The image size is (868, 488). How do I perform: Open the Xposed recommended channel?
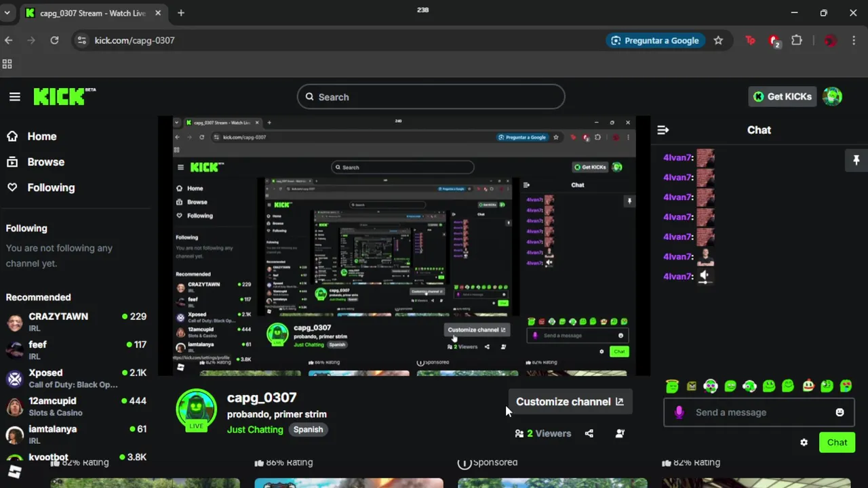tap(76, 378)
